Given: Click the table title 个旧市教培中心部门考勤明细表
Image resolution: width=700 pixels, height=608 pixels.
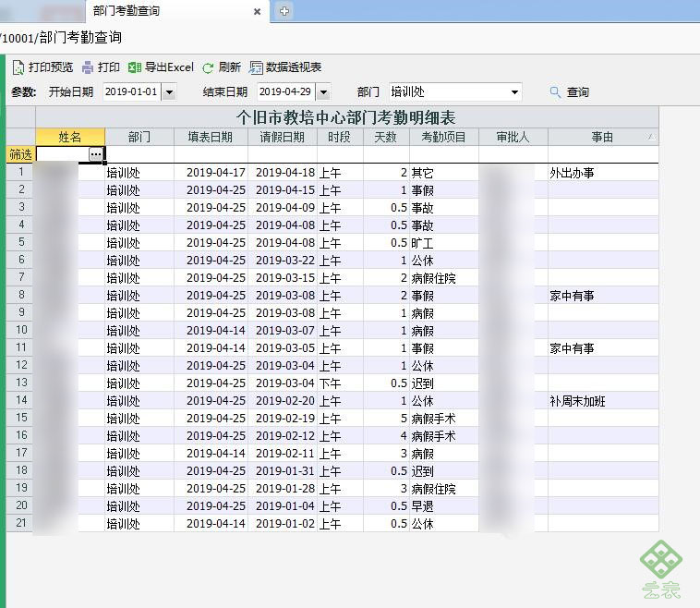Looking at the screenshot, I should (346, 117).
